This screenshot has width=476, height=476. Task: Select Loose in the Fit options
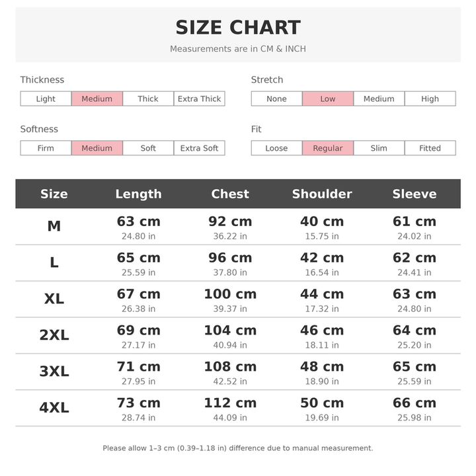pos(276,148)
